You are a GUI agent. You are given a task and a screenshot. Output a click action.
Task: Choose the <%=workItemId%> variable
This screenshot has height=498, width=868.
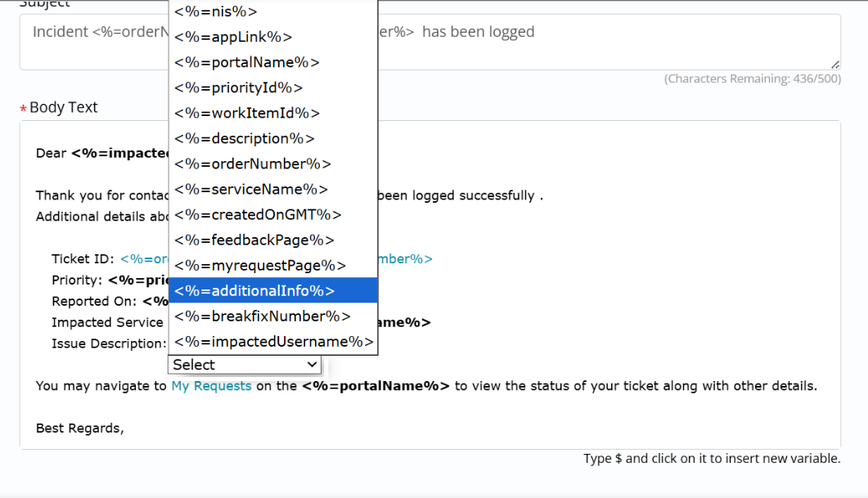pyautogui.click(x=247, y=113)
